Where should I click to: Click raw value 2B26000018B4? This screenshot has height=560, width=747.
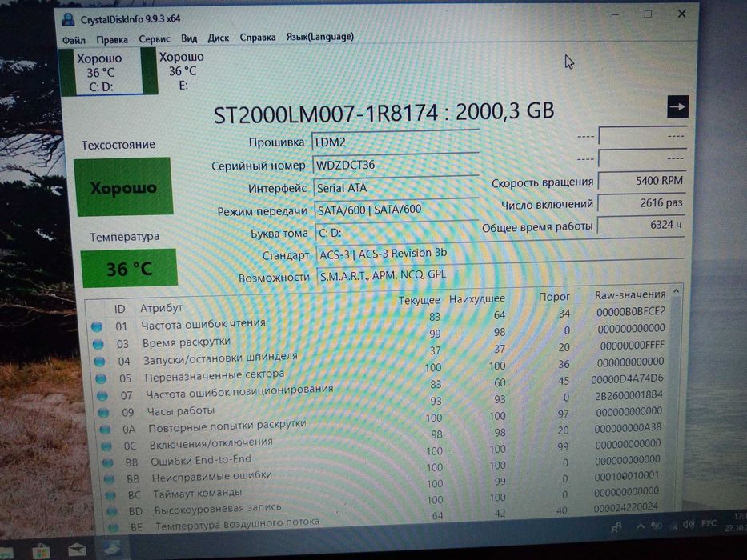pos(629,395)
